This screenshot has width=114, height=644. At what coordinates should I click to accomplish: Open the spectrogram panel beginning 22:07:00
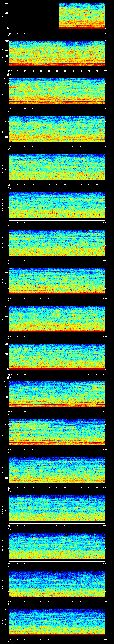57,129
